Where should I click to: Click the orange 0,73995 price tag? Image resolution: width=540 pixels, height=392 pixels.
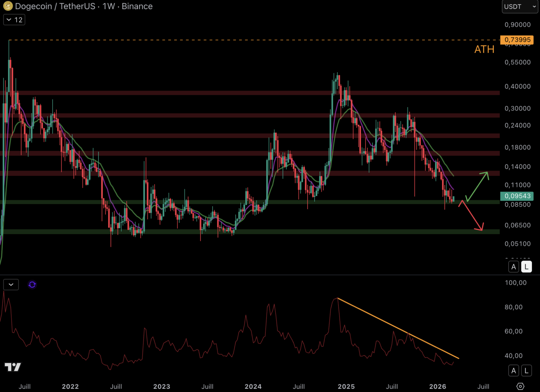pyautogui.click(x=517, y=40)
